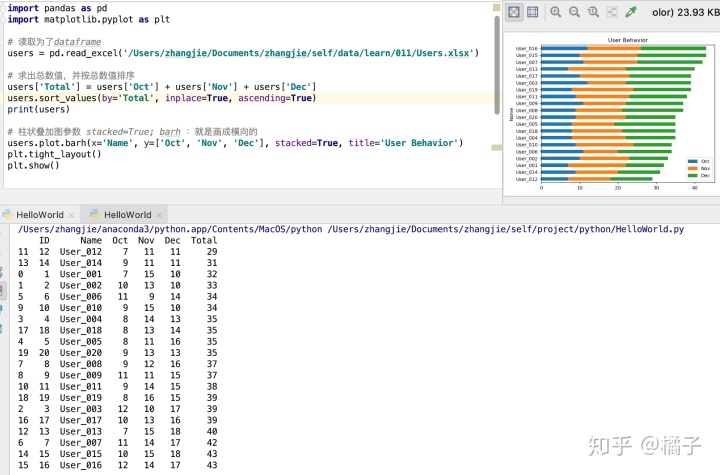720x475 pixels.
Task: Place cursor on the sort_values code line
Action: click(x=162, y=98)
